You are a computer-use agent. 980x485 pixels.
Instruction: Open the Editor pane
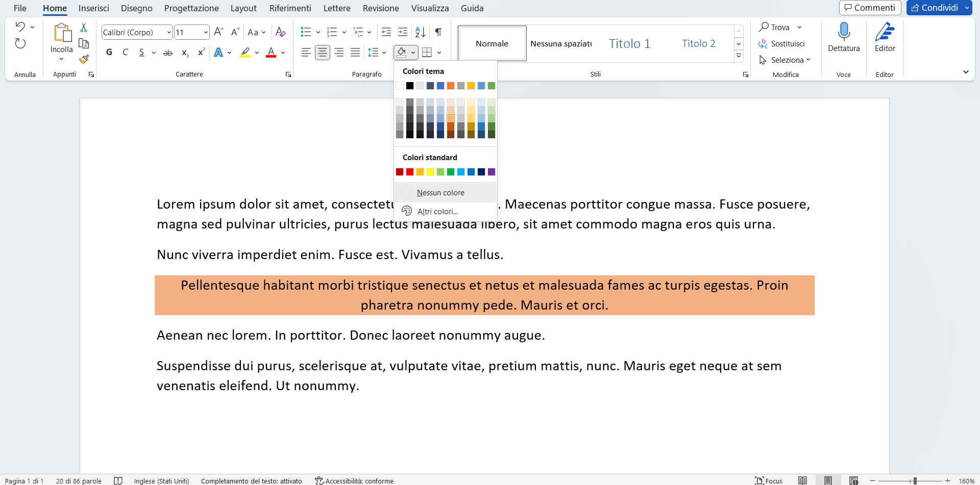click(x=885, y=38)
